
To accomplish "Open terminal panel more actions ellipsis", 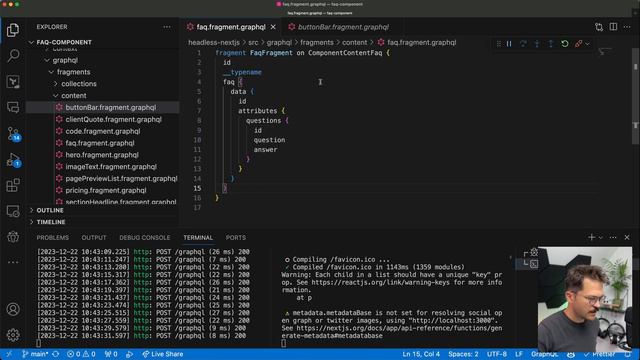I will click(x=613, y=238).
